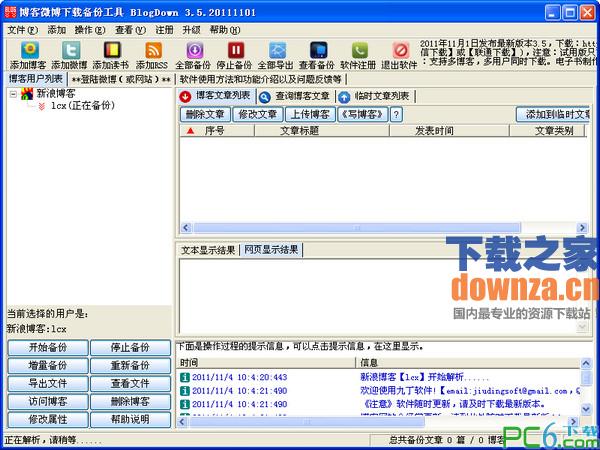Sort articles by 发表时间 column
Image resolution: width=600 pixels, height=450 pixels.
coord(449,131)
